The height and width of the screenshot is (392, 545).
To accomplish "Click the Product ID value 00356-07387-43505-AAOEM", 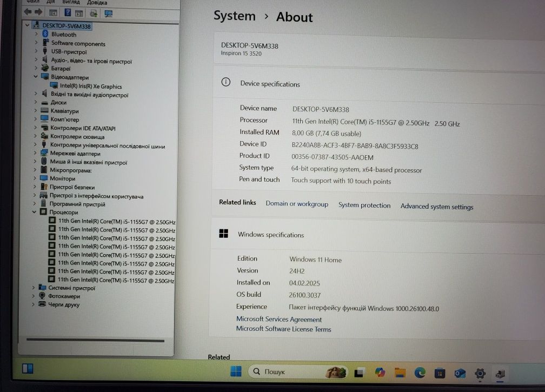I will [x=333, y=157].
